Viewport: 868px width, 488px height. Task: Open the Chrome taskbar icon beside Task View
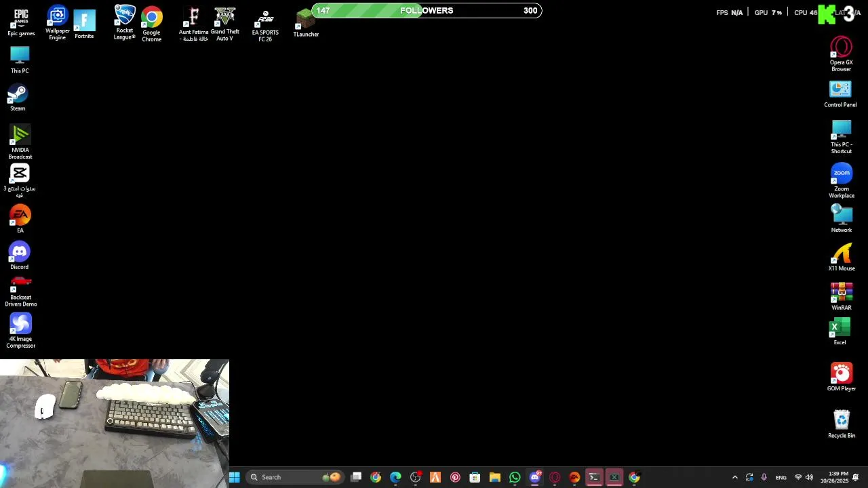[376, 477]
